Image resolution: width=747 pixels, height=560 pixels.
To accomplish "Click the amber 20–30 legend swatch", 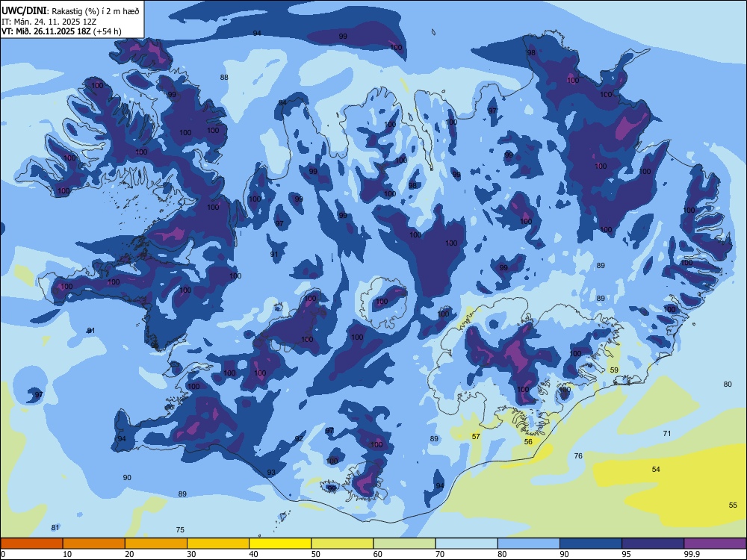I will [156, 544].
